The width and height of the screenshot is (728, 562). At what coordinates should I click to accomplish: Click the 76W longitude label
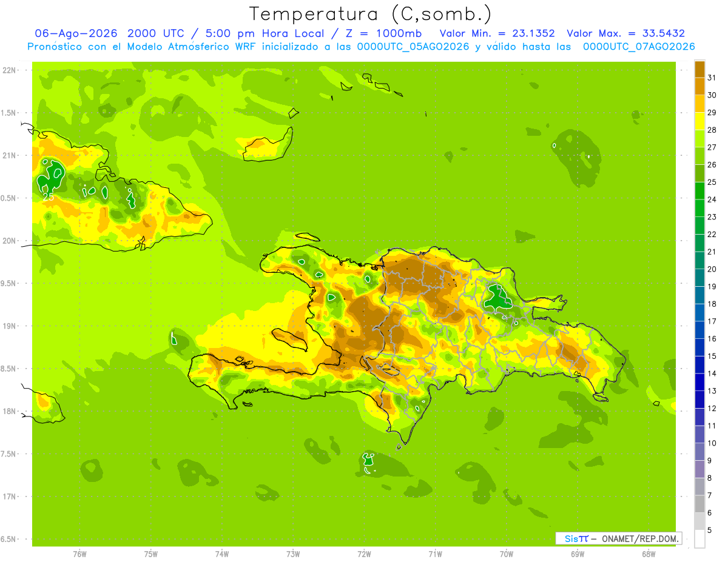click(79, 554)
